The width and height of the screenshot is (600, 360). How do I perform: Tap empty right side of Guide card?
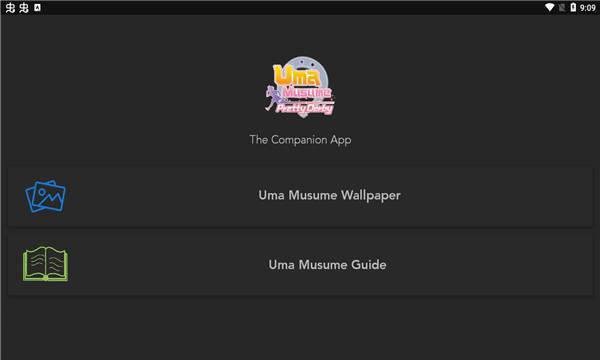pyautogui.click(x=497, y=265)
